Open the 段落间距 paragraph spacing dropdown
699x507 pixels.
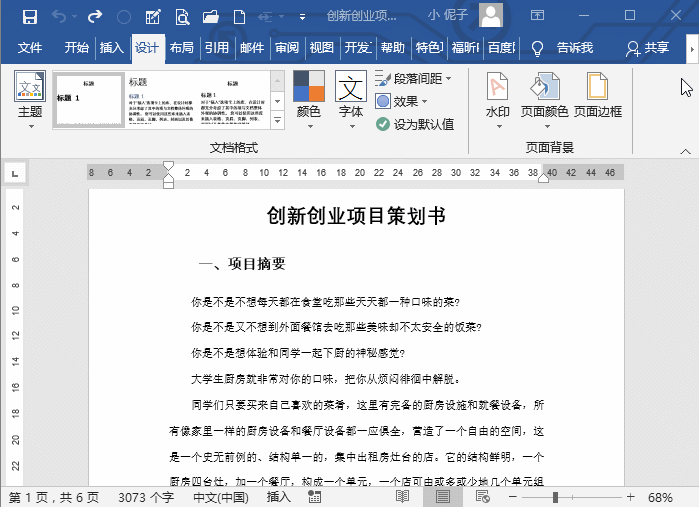point(413,79)
